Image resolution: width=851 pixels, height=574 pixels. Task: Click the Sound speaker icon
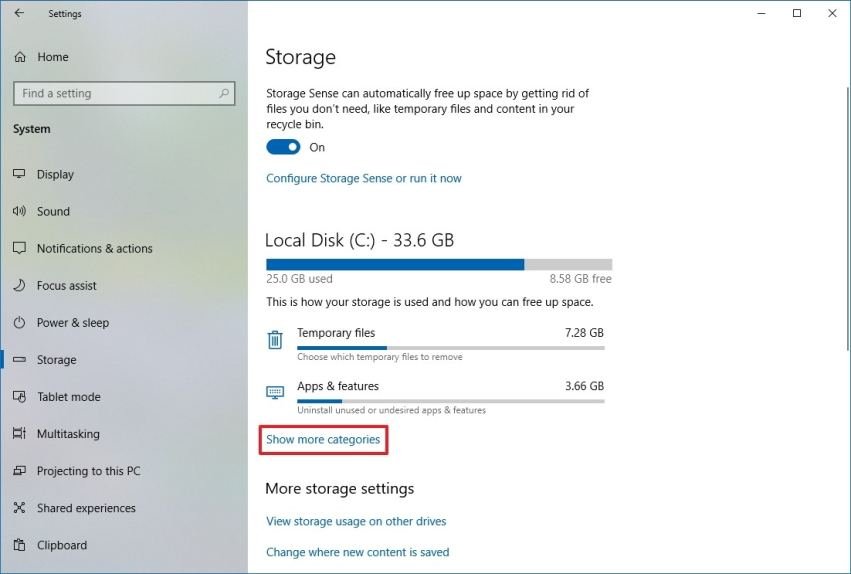tap(19, 211)
